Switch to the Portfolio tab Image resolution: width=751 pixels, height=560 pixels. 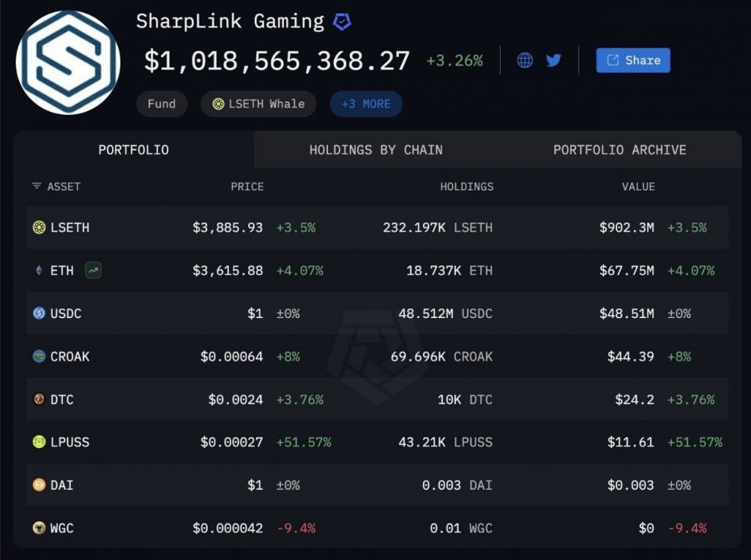tap(134, 150)
